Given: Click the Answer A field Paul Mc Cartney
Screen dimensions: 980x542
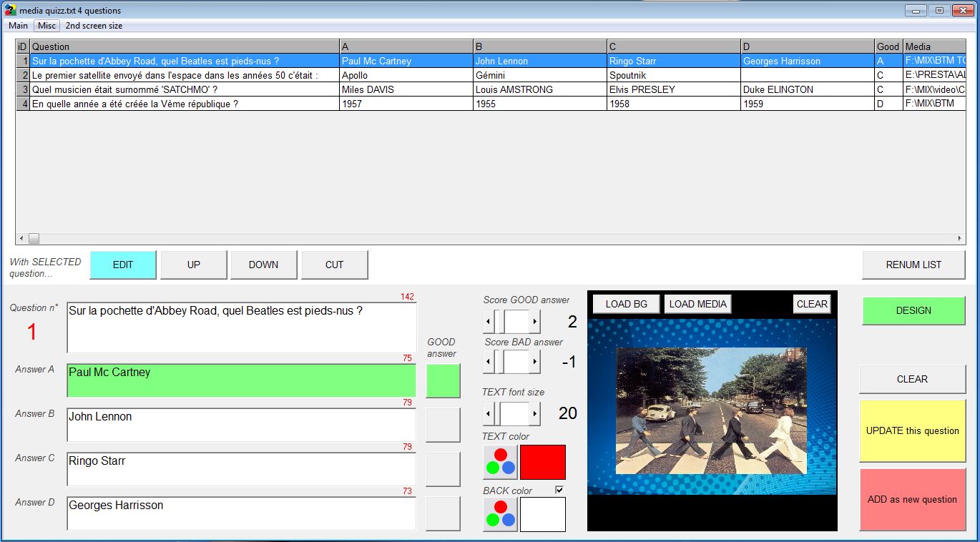Looking at the screenshot, I should coord(242,380).
